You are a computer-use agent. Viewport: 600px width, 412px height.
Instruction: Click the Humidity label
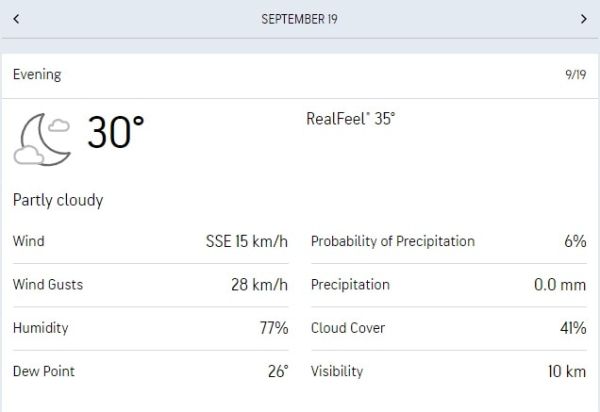pos(41,328)
